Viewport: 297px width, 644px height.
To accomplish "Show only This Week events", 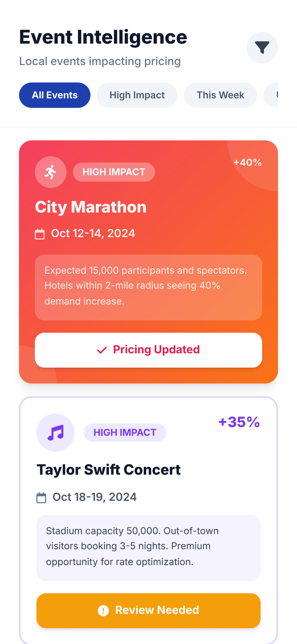I will pos(220,95).
